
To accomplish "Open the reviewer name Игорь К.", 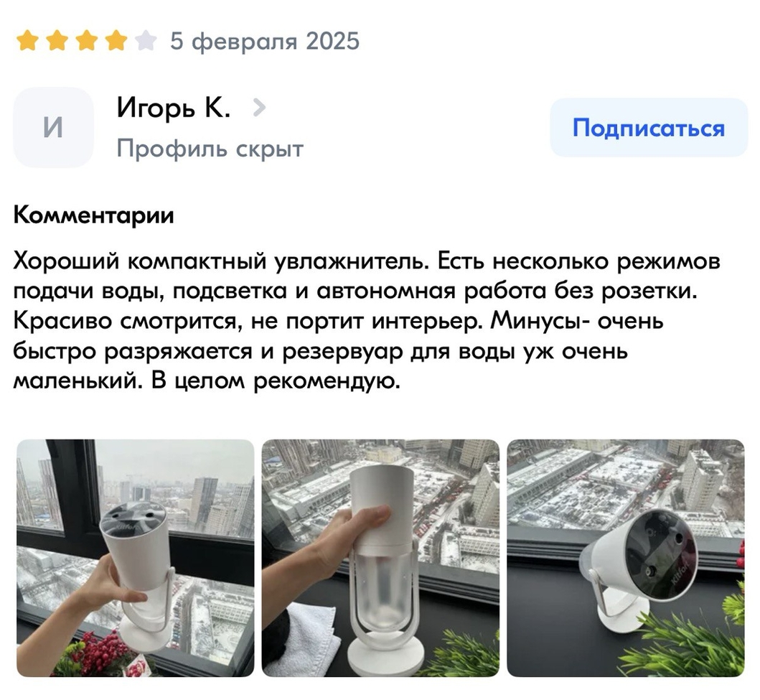I will pos(174,108).
